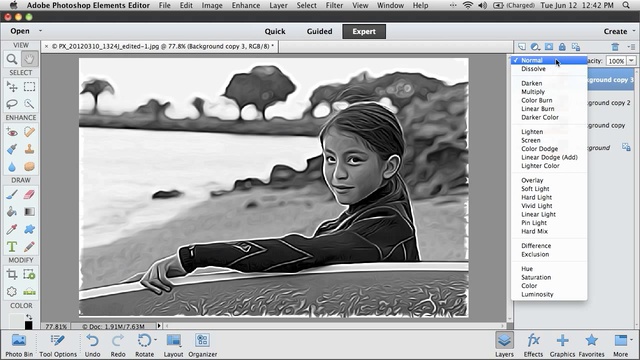Select the Recompose tool
The height and width of the screenshot is (360, 640).
pos(29,274)
